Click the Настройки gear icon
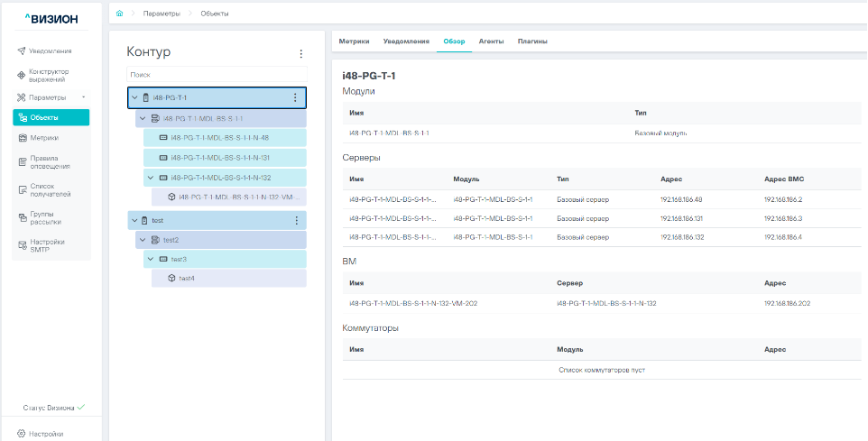The image size is (868, 441). pos(23,434)
